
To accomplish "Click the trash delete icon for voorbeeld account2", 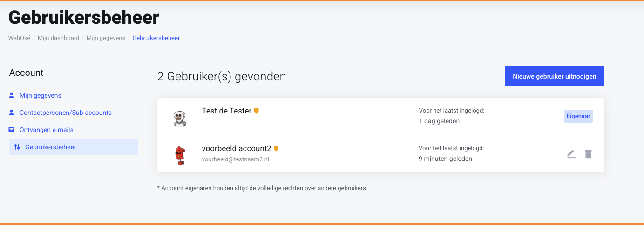I will (588, 154).
